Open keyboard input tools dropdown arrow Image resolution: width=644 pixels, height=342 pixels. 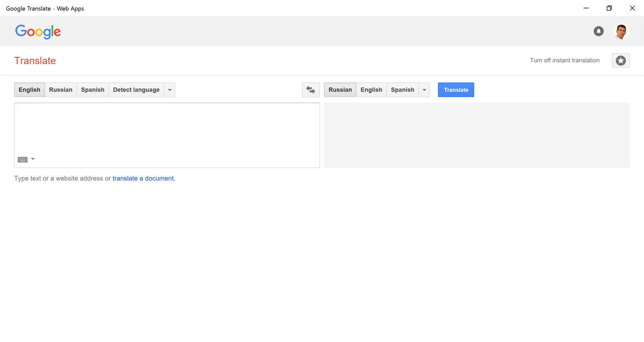click(33, 159)
